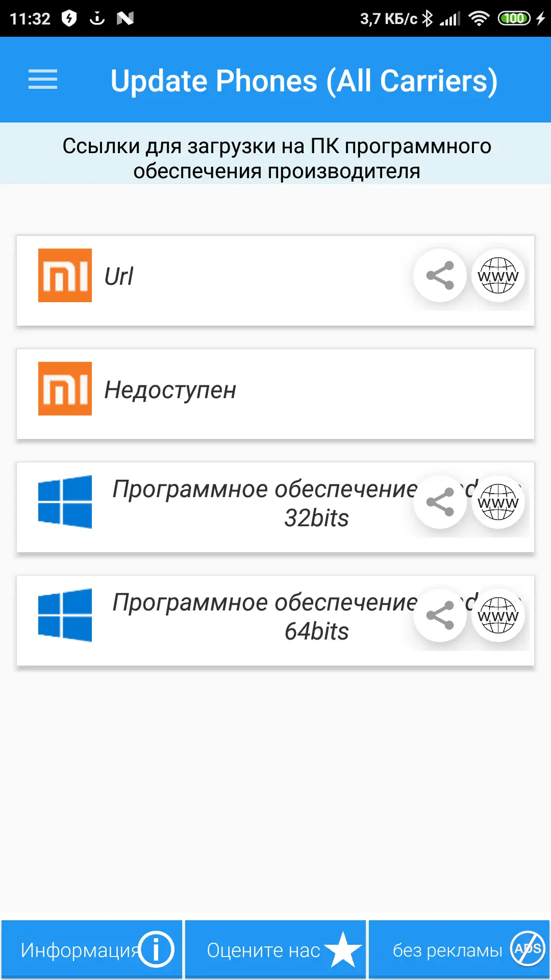
Task: Tap the Update Phones (All Carriers) title
Action: pos(304,81)
